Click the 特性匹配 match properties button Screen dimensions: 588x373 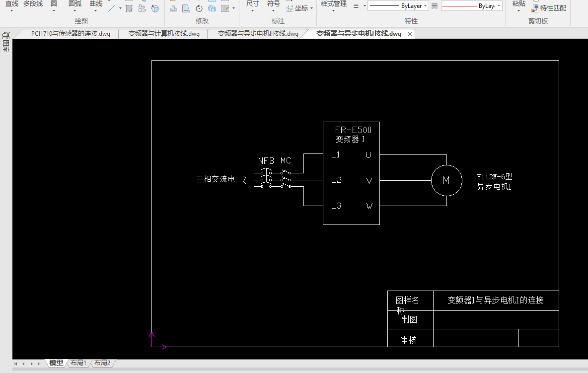click(x=549, y=8)
